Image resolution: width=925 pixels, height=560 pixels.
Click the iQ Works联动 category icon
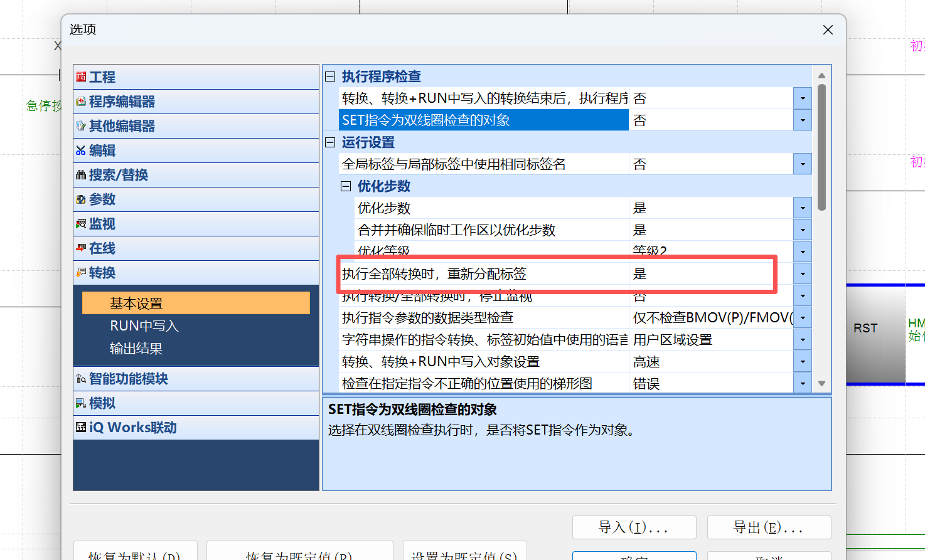point(81,428)
